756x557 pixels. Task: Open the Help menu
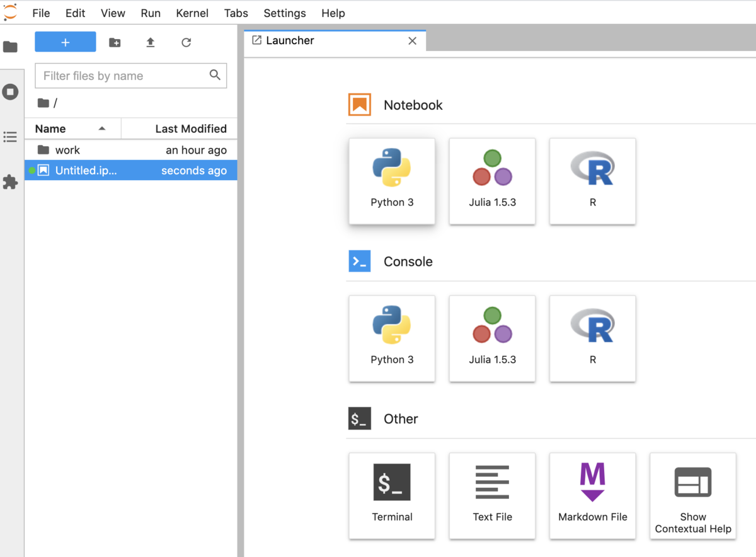point(333,13)
